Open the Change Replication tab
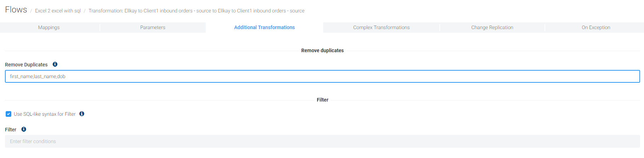This screenshot has width=644, height=158. [492, 27]
